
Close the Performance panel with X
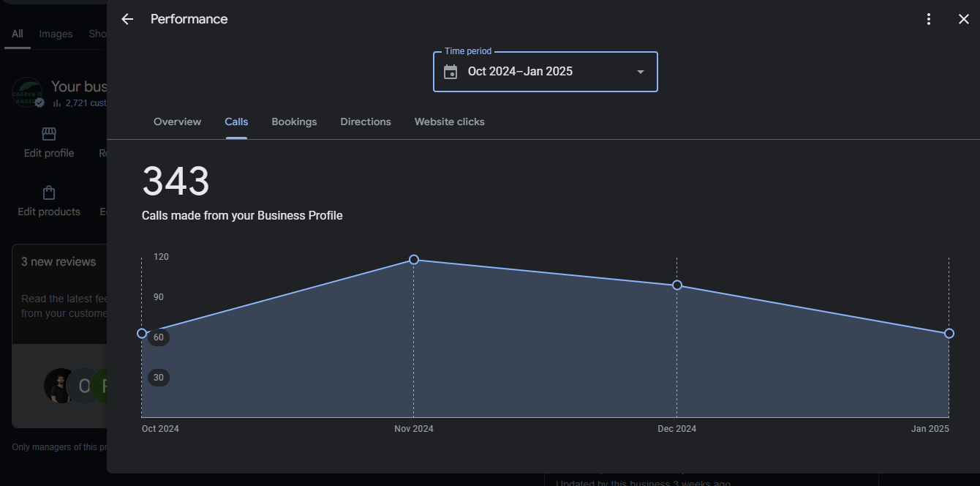(x=963, y=19)
